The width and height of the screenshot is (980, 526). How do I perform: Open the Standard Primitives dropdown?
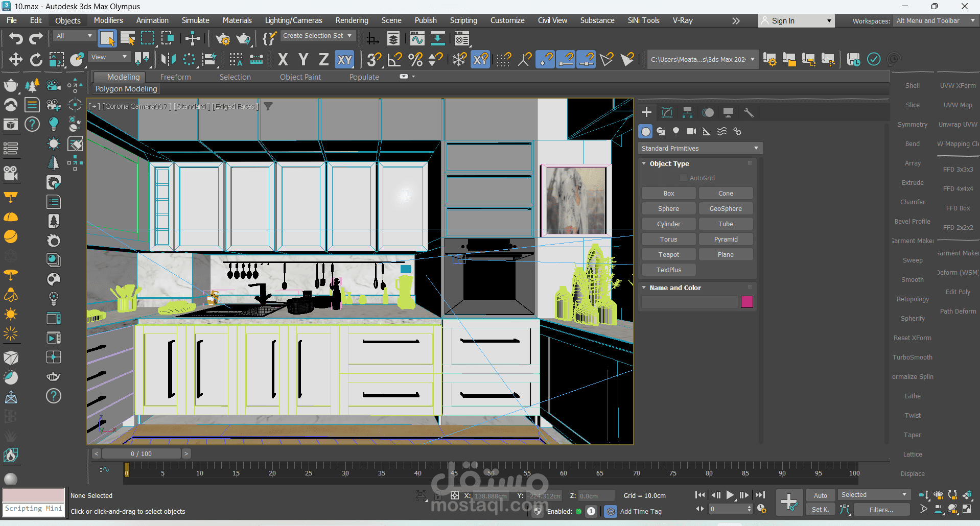(x=699, y=148)
